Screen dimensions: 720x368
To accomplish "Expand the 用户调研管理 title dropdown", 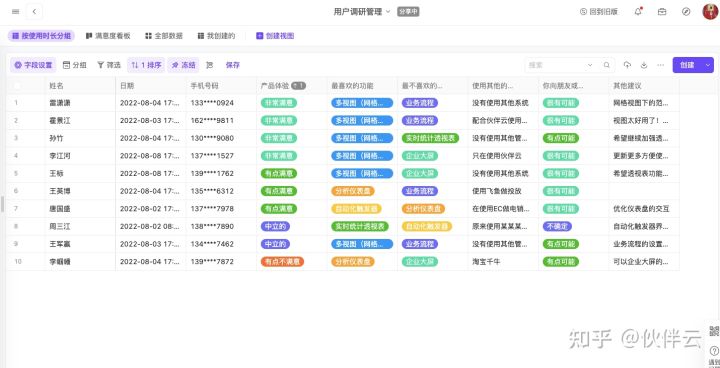I will (x=388, y=12).
